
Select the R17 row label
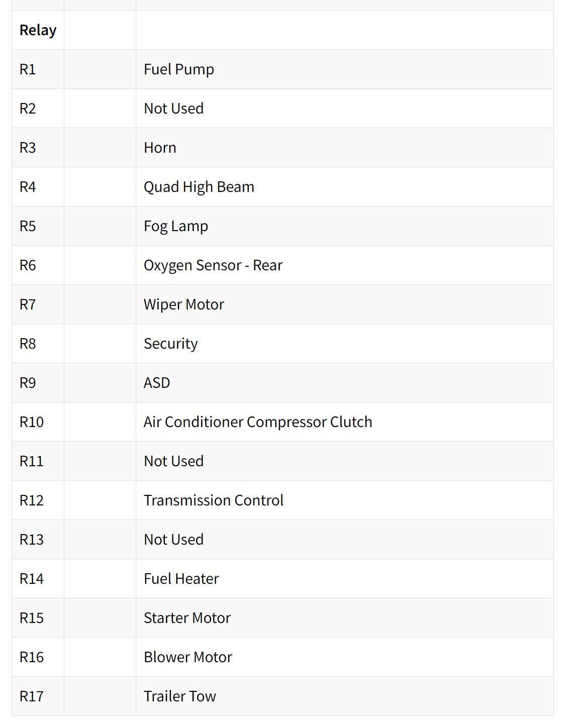click(32, 696)
